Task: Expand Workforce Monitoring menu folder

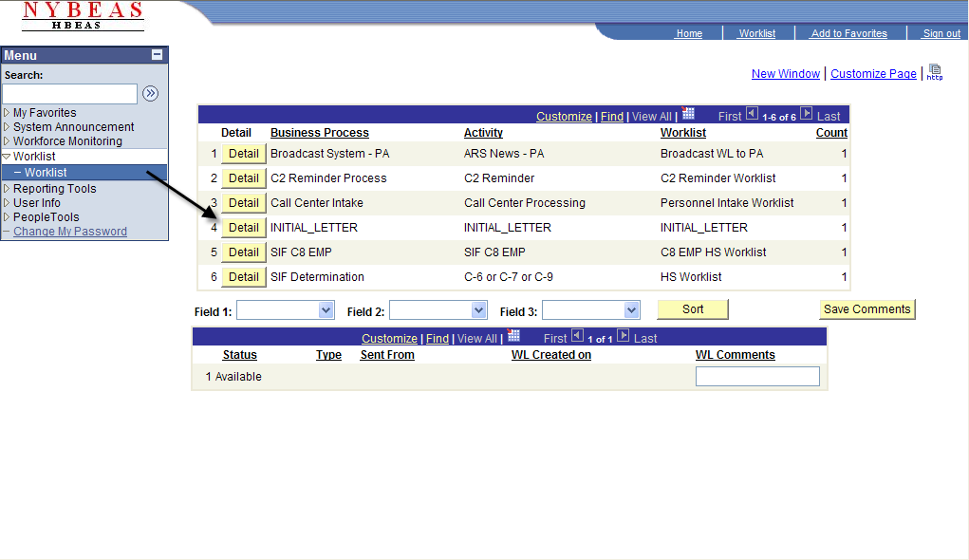Action: click(7, 140)
